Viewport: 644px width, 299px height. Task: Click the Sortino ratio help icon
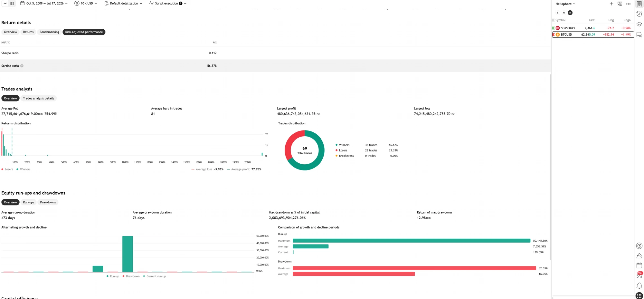(x=22, y=66)
